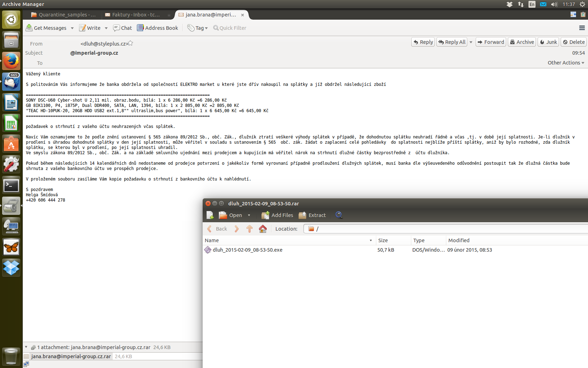This screenshot has width=588, height=368.
Task: Open the sound volume indicator
Action: pos(554,4)
